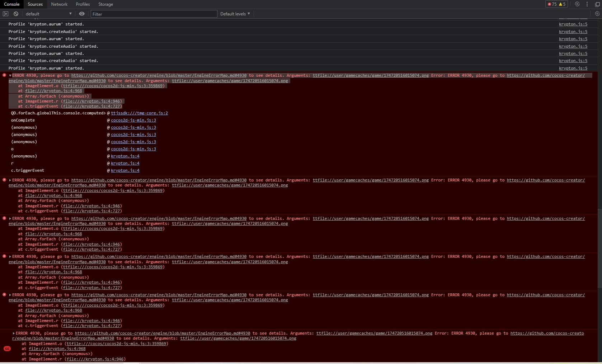The height and width of the screenshot is (364, 602).
Task: Collapse the expanded ERROR 4930 message
Action: coord(10,76)
